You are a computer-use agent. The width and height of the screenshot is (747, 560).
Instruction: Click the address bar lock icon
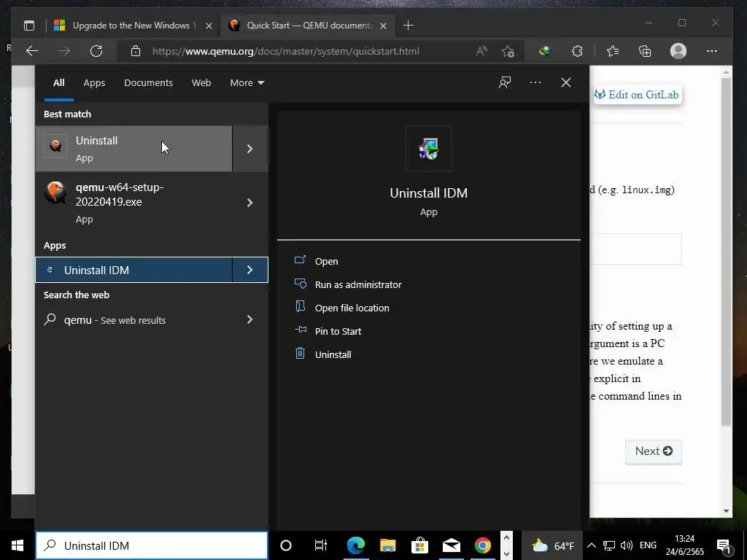(136, 51)
